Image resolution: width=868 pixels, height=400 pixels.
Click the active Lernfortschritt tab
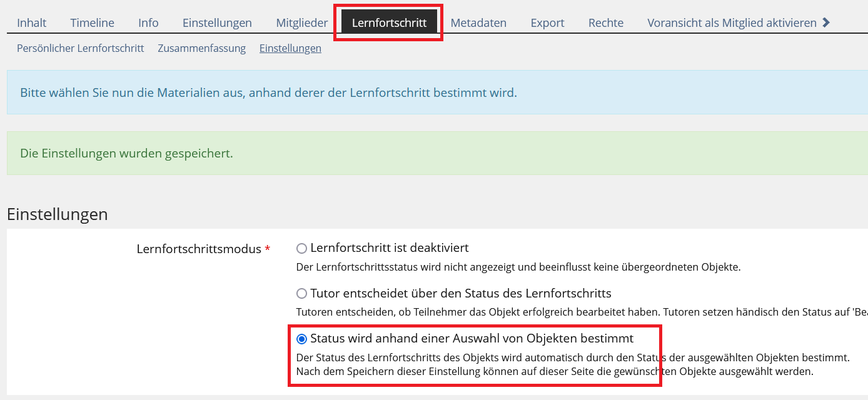point(389,23)
